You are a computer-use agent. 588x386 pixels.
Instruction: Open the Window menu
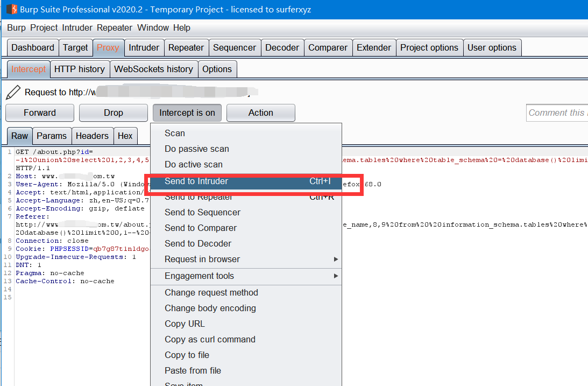tap(153, 28)
